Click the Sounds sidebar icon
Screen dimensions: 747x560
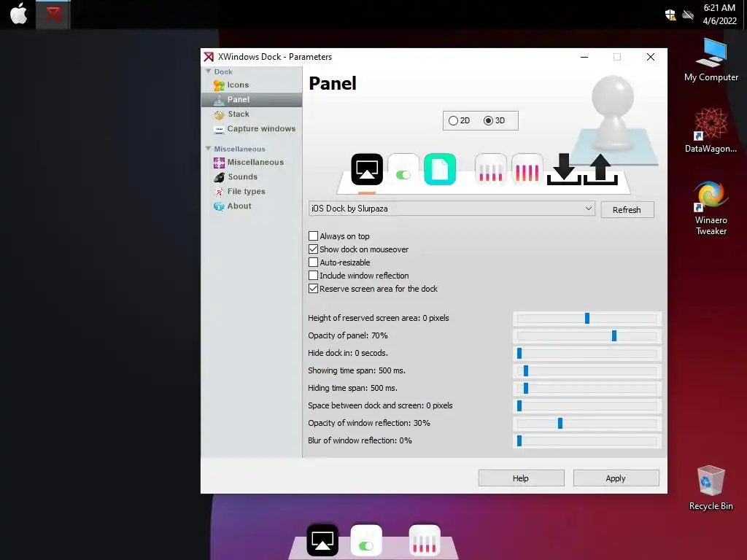pyautogui.click(x=219, y=177)
